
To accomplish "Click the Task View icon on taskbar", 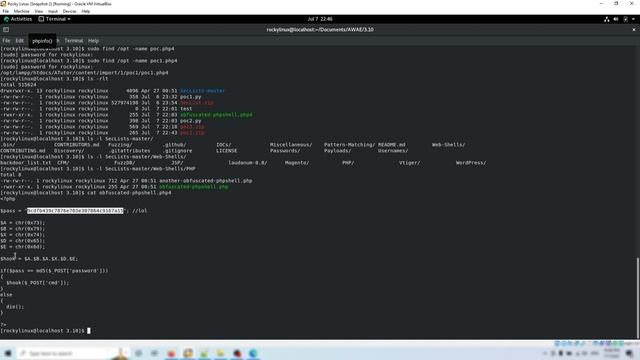I will (x=154, y=353).
